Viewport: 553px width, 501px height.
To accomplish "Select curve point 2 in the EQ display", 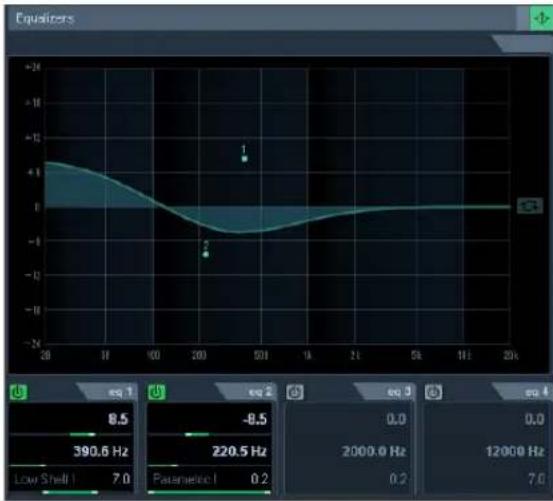I will click(206, 254).
